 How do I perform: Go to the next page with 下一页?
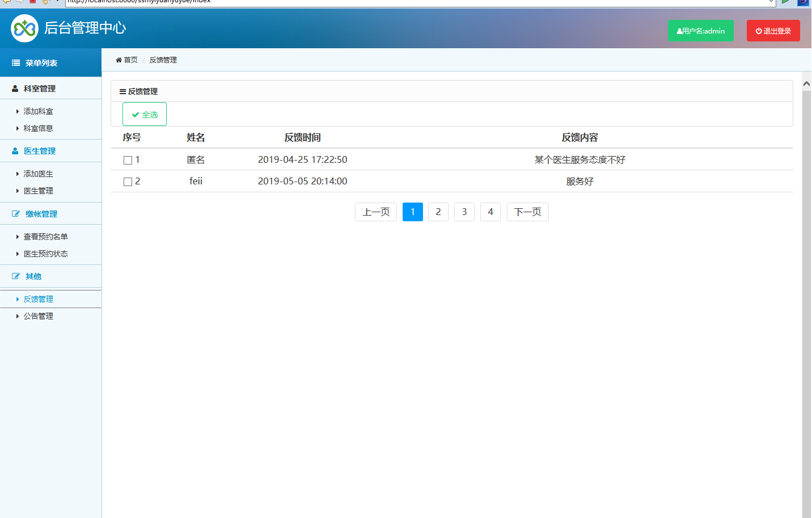(x=527, y=212)
